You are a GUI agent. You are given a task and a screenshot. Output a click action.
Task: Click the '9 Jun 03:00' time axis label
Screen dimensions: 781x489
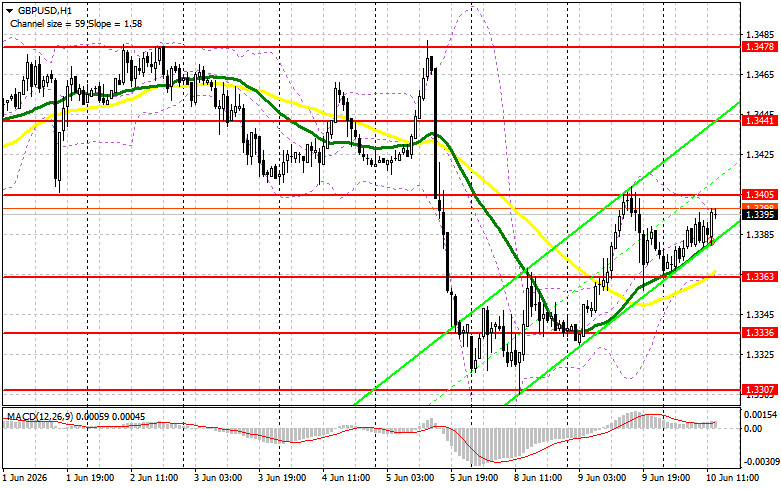(x=602, y=478)
